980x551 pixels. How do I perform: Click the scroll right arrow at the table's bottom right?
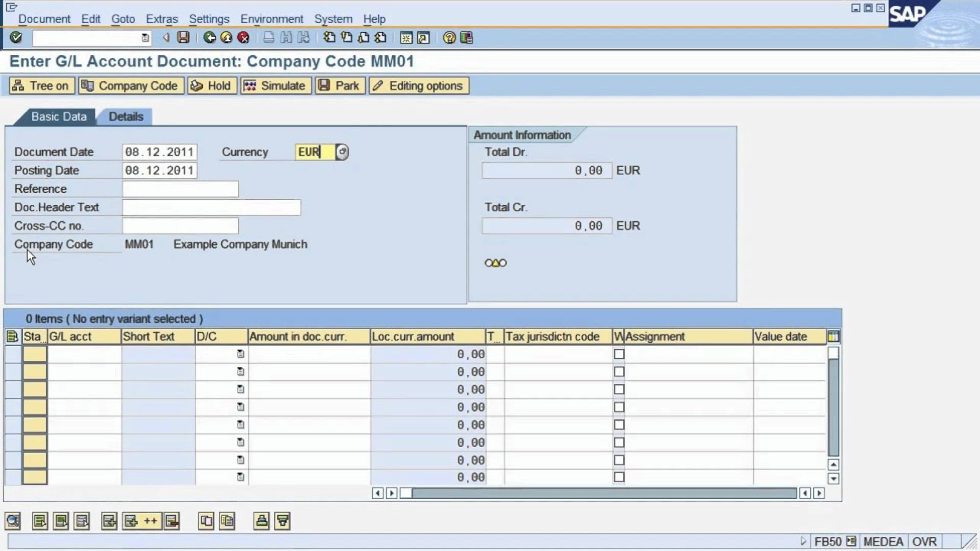[x=819, y=494]
